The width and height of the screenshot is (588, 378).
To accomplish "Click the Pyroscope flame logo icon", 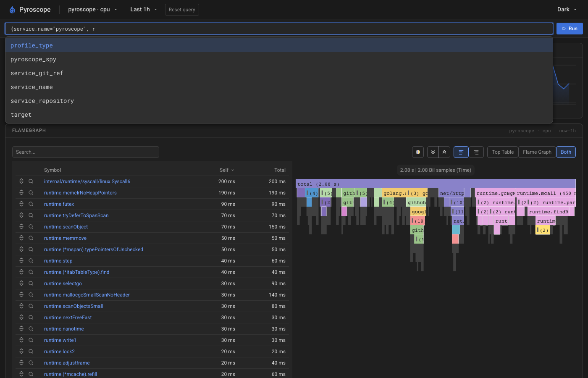I will tap(12, 10).
